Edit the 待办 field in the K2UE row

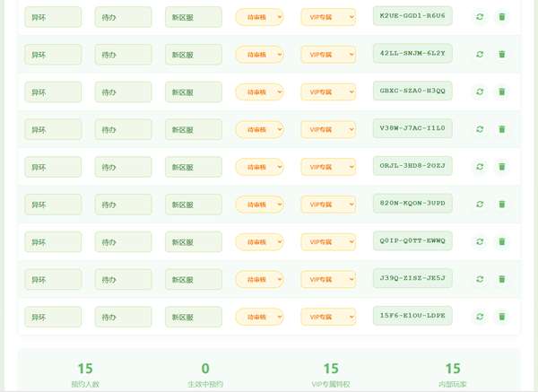123,17
